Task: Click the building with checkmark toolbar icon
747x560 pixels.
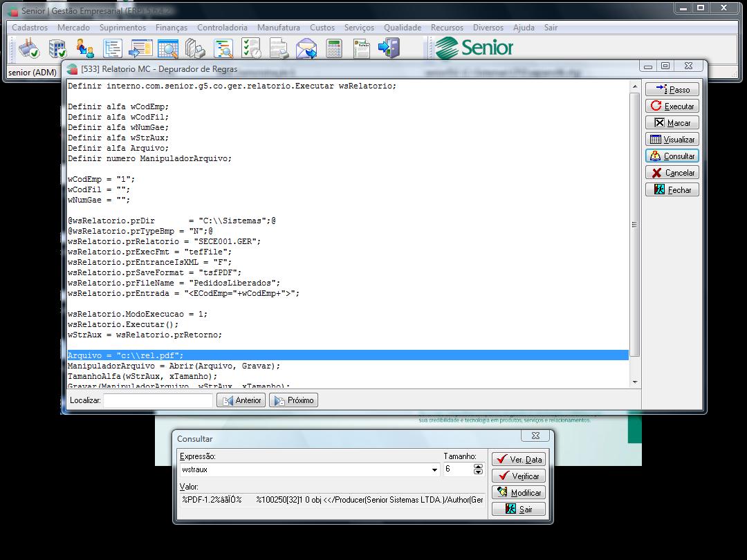Action: point(57,48)
